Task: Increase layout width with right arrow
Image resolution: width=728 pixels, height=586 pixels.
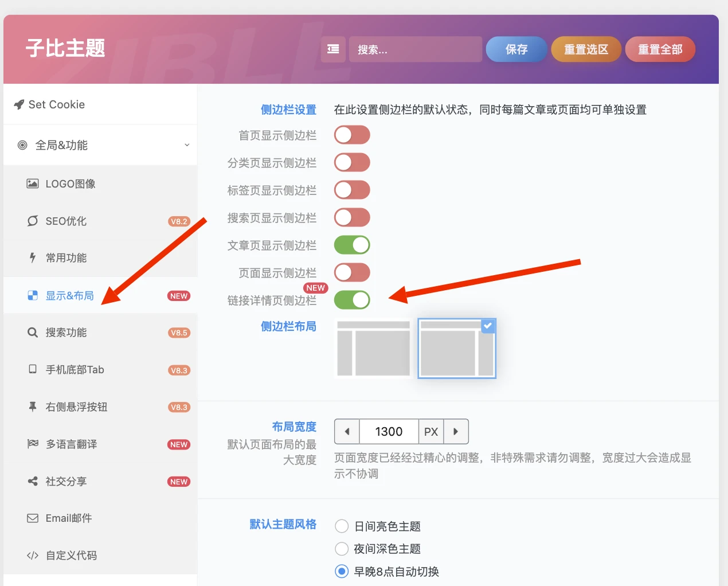Action: click(456, 431)
